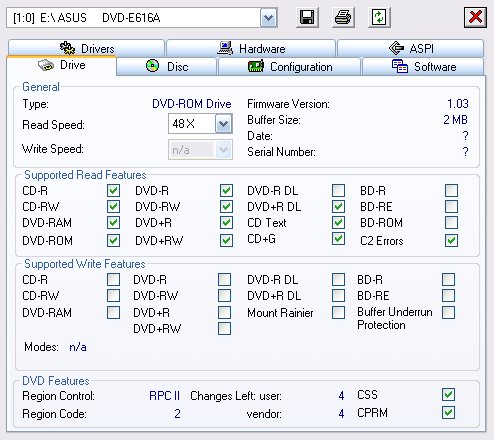
Task: Click the printer icon
Action: point(343,17)
